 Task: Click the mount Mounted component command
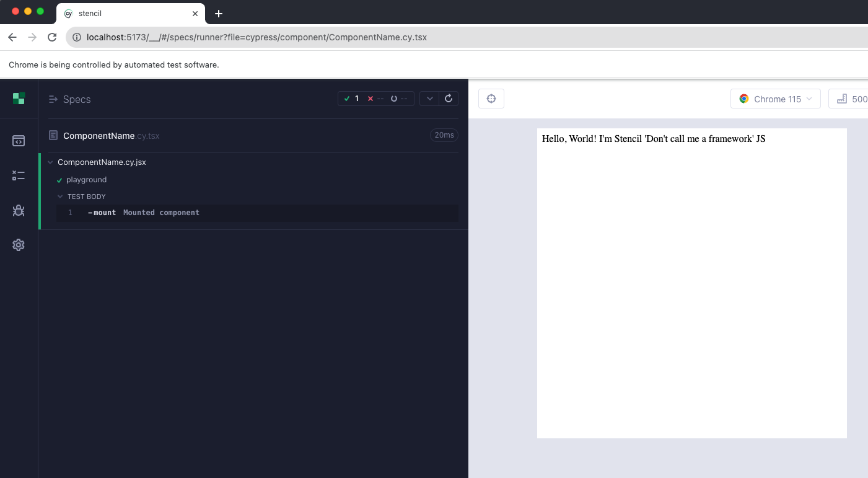258,213
